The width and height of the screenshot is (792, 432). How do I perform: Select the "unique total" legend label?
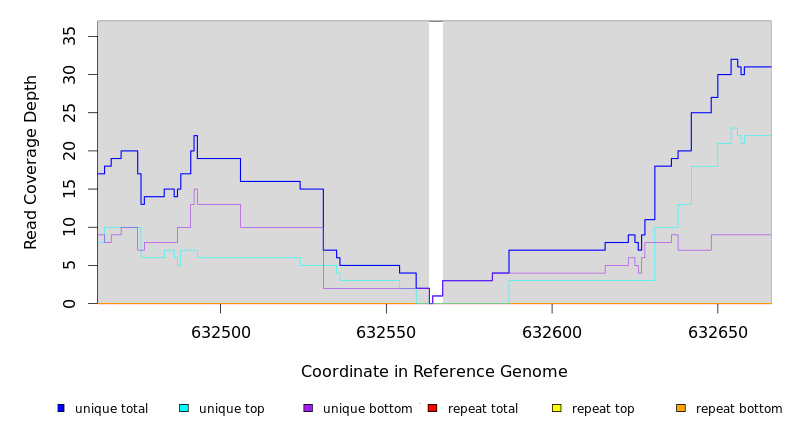click(x=111, y=409)
